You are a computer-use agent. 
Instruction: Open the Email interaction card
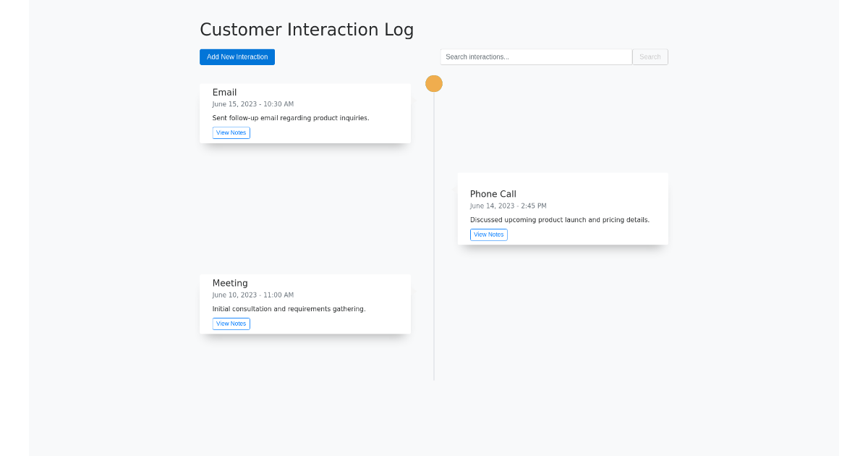coord(305,113)
